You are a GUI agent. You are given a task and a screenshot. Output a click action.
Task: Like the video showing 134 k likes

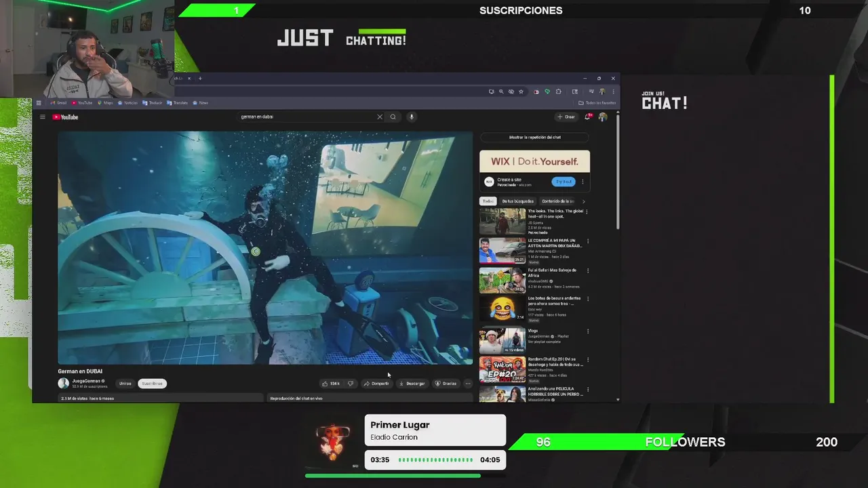(331, 384)
